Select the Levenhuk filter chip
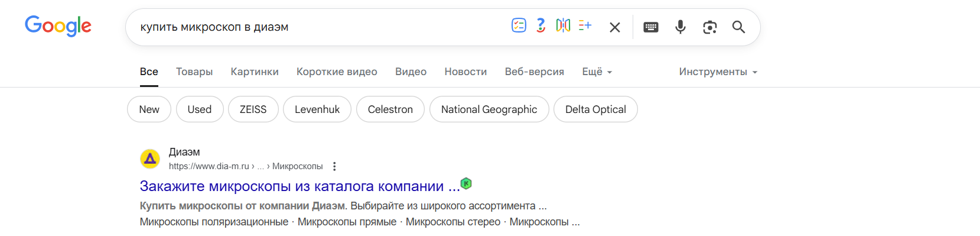The height and width of the screenshot is (236, 980). 317,109
